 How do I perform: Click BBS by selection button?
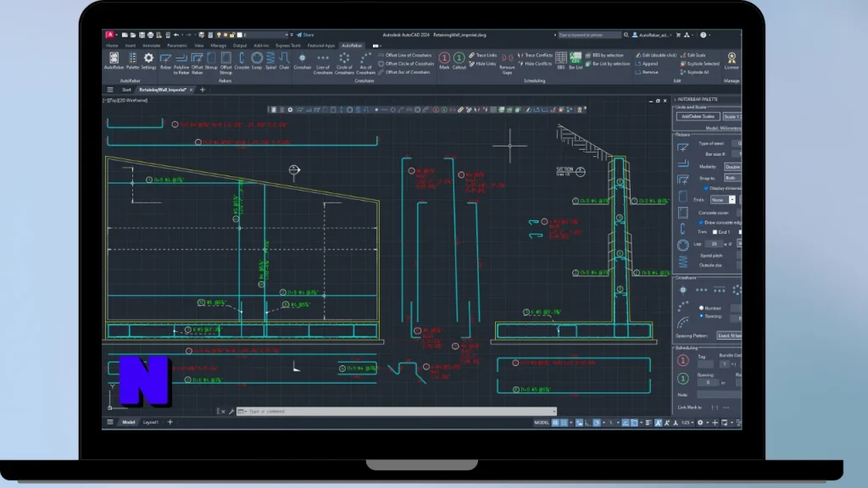[604, 55]
